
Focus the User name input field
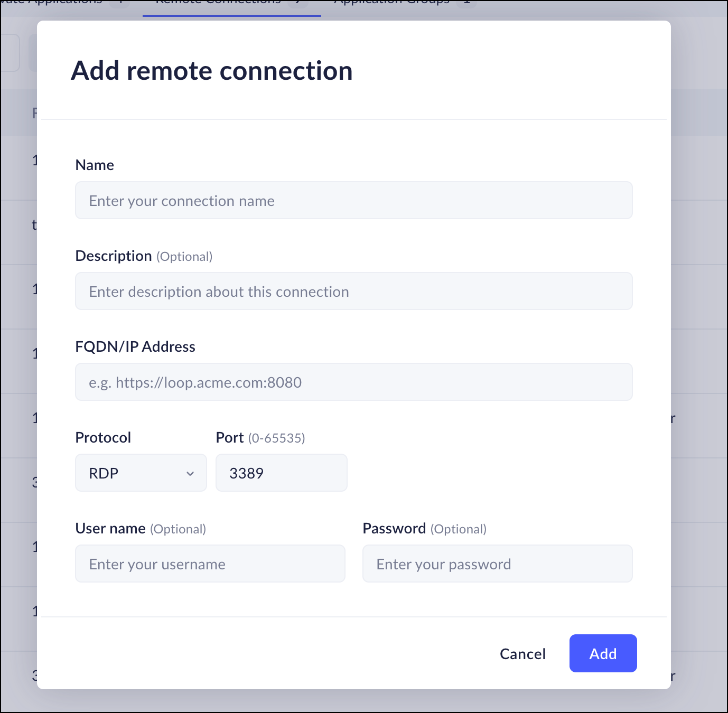tap(210, 564)
